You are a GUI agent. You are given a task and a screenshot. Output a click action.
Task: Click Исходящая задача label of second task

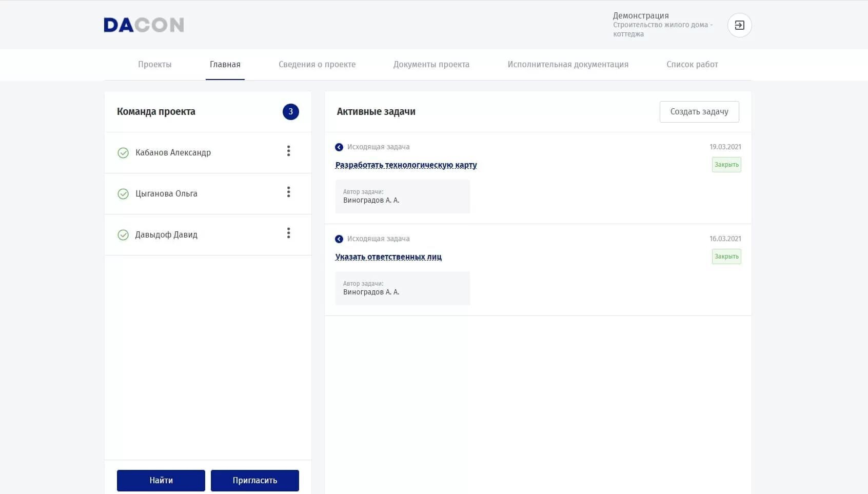coord(379,239)
